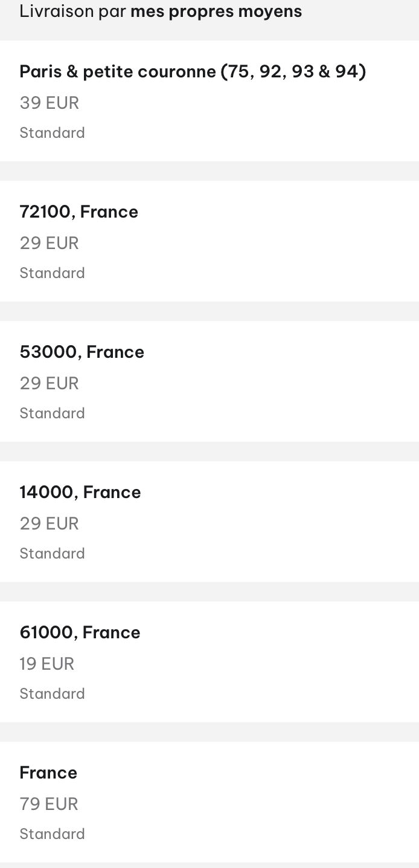Click the 29 EUR price under 14000, France

50,523
